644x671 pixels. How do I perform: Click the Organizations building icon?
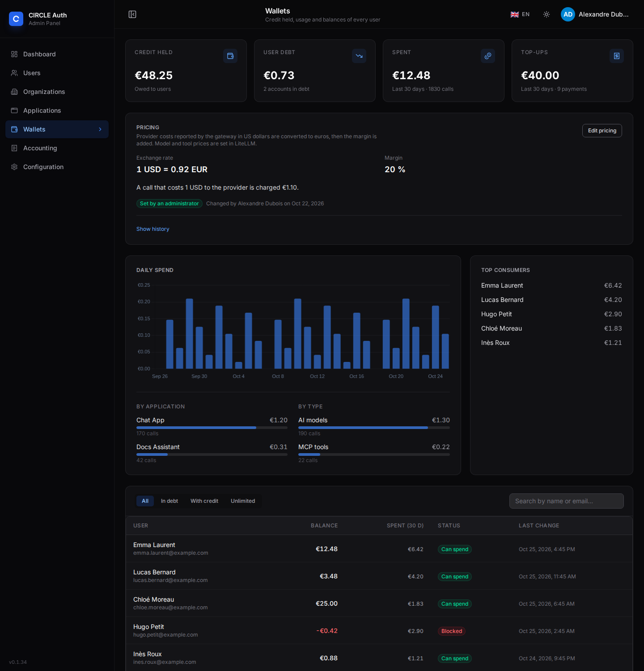click(14, 92)
